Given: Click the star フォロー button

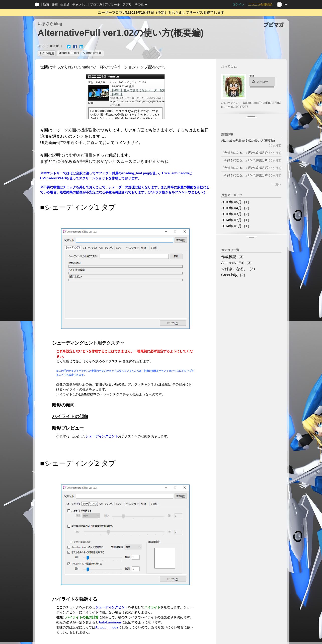Looking at the screenshot, I should tap(262, 82).
